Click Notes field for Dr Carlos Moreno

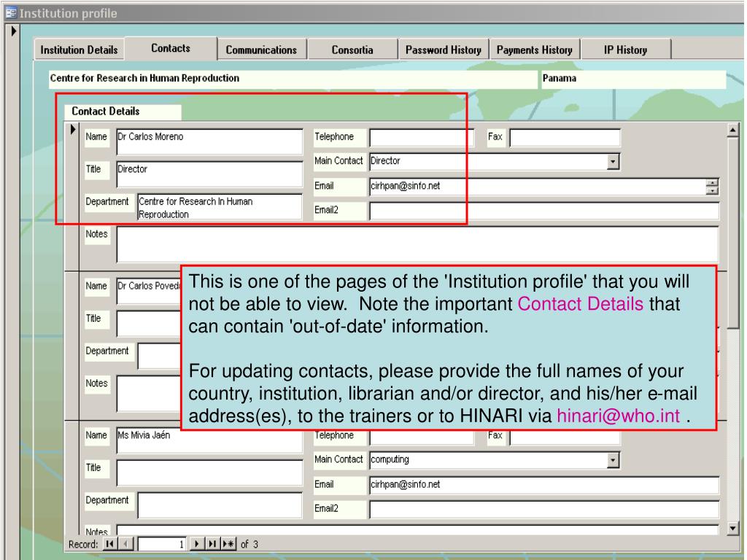pos(417,244)
